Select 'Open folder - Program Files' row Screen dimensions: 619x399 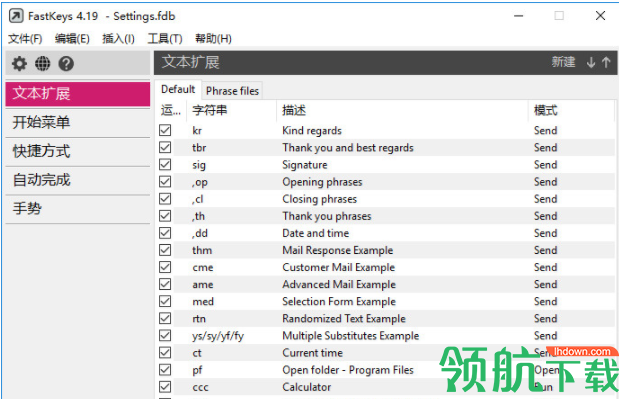coord(386,370)
